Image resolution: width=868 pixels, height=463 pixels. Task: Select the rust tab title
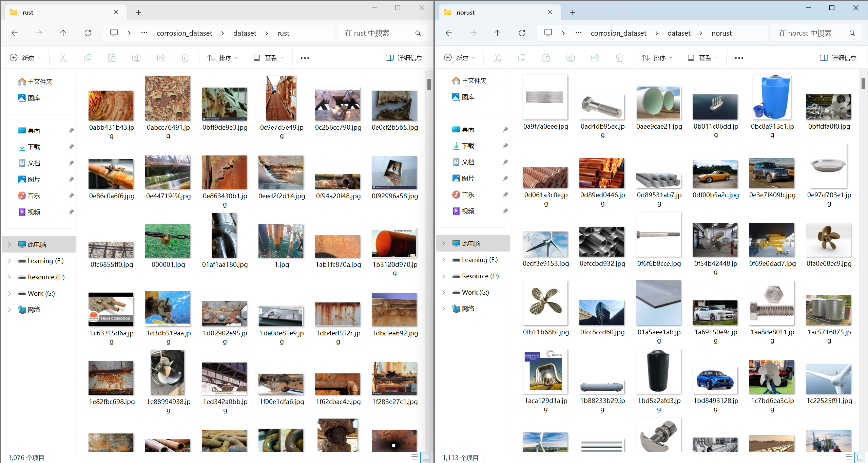pos(28,13)
